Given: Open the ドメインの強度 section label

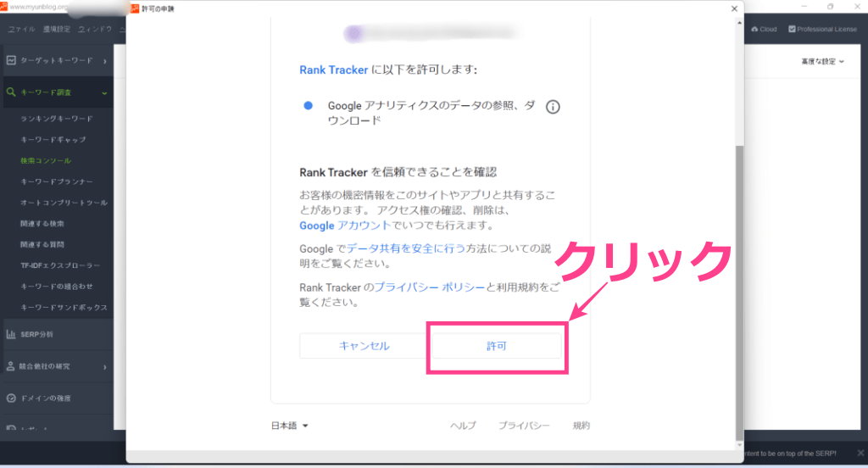Looking at the screenshot, I should coord(46,398).
